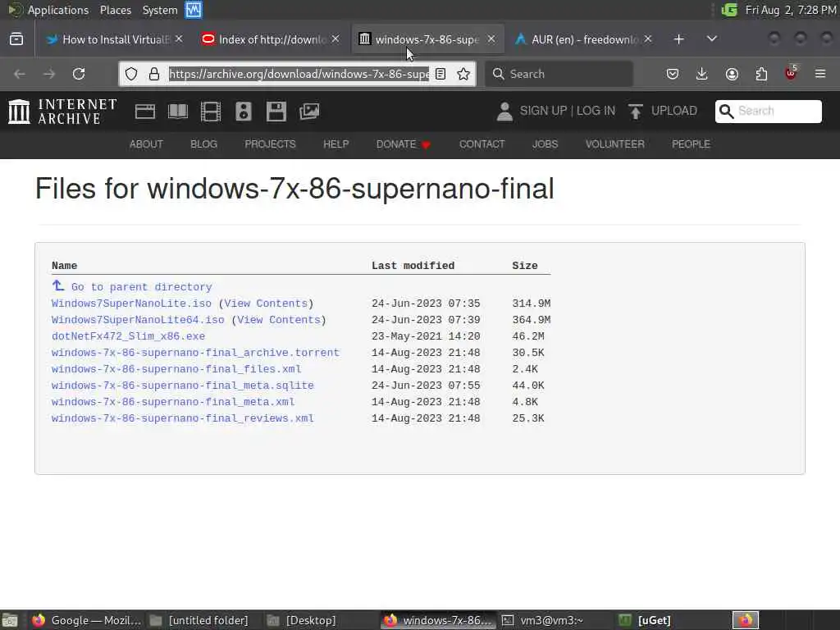840x630 pixels.
Task: Open the Audio speaker icon
Action: coord(243,112)
